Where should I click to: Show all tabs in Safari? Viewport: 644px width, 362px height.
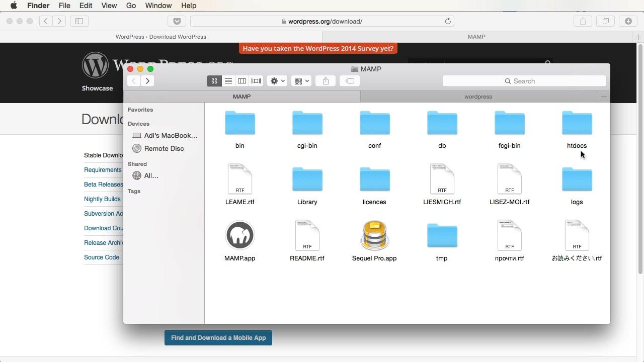(606, 21)
